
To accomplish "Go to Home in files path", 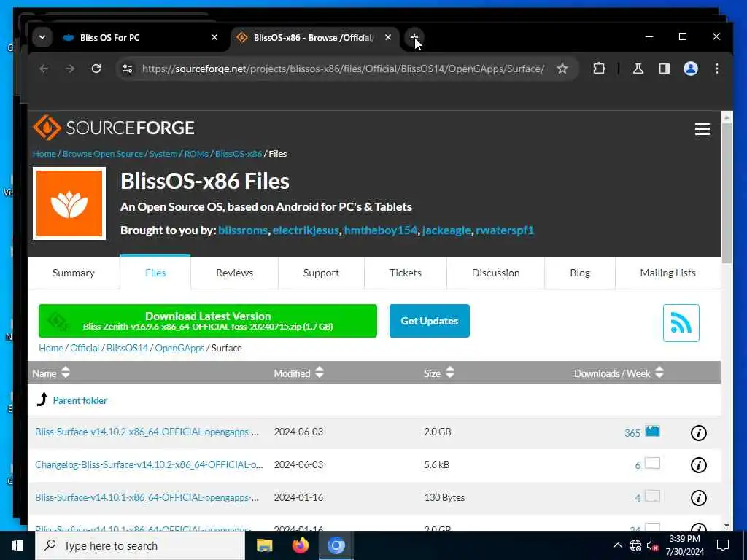I will [51, 348].
